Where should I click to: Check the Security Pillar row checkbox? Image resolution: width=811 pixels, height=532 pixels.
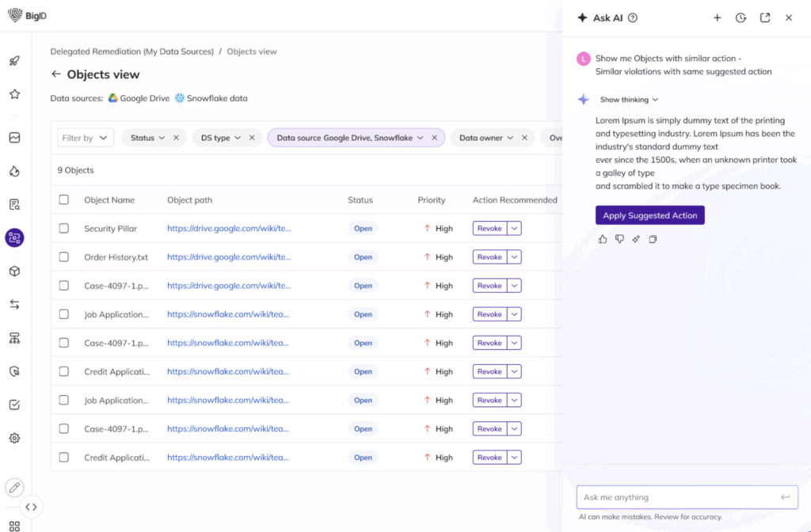(64, 229)
